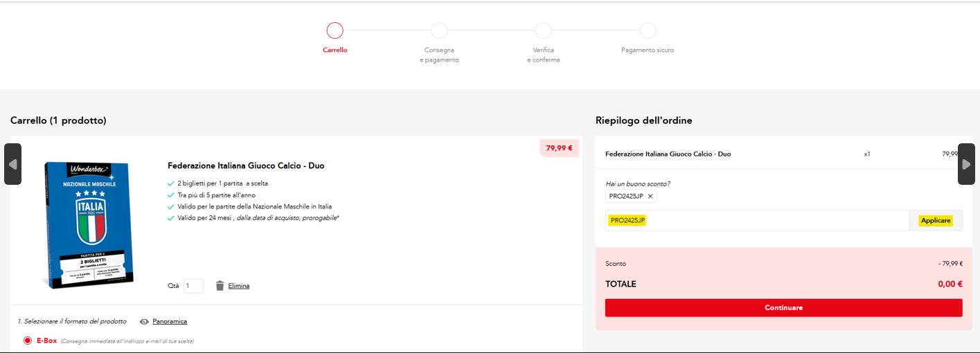This screenshot has height=353, width=980.
Task: Click the 'Carrello (1 prodotto)' heading
Action: click(58, 120)
